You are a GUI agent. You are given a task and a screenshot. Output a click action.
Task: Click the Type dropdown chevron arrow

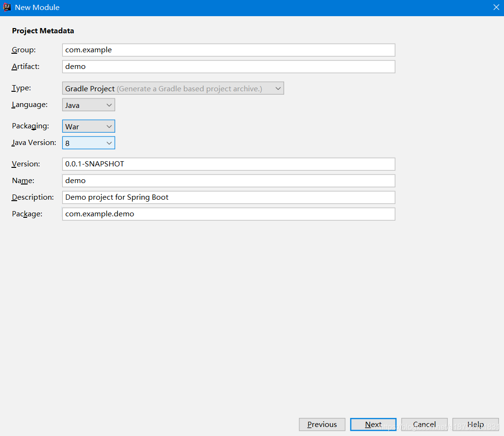pyautogui.click(x=278, y=88)
